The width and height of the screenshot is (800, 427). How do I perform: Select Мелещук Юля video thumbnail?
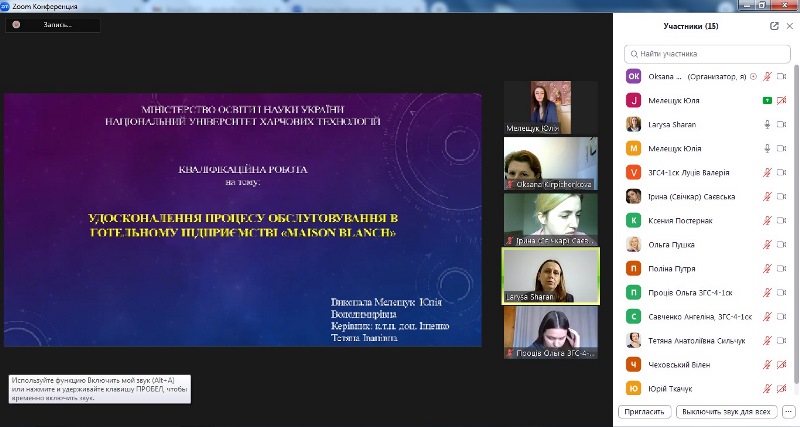(551, 108)
